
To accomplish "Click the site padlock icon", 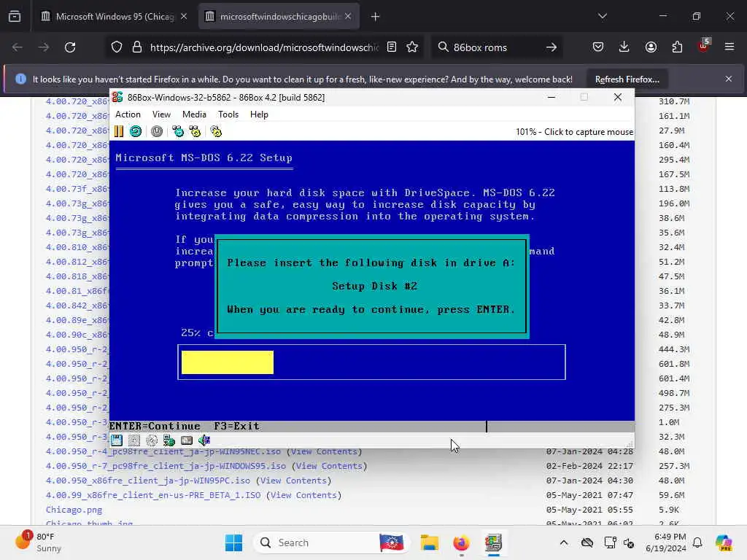I will click(x=137, y=47).
